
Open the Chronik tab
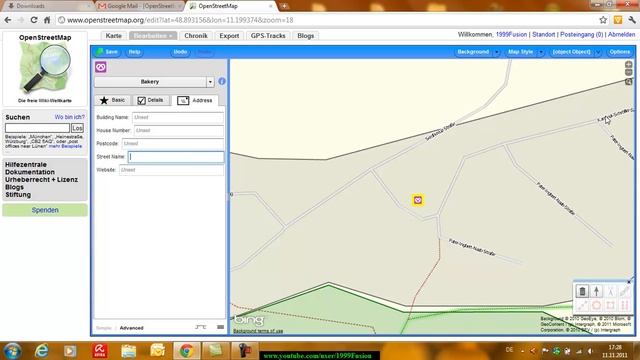pyautogui.click(x=196, y=36)
